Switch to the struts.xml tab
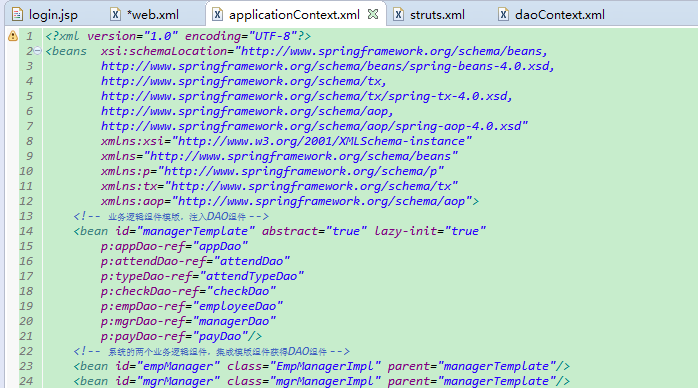This screenshot has height=388, width=698. pyautogui.click(x=437, y=15)
